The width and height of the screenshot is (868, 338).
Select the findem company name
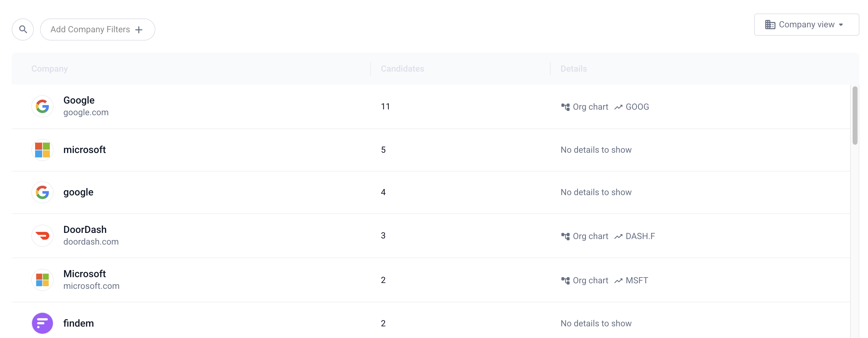pyautogui.click(x=78, y=323)
